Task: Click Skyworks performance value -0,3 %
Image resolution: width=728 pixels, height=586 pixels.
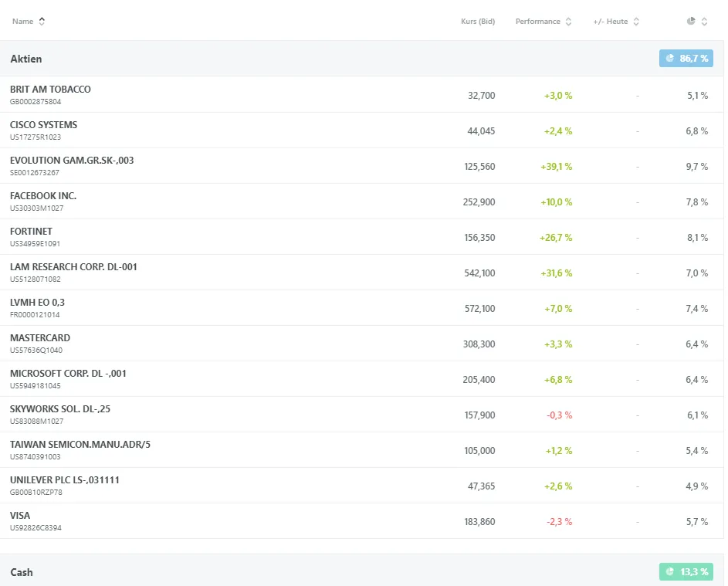Action: [560, 415]
